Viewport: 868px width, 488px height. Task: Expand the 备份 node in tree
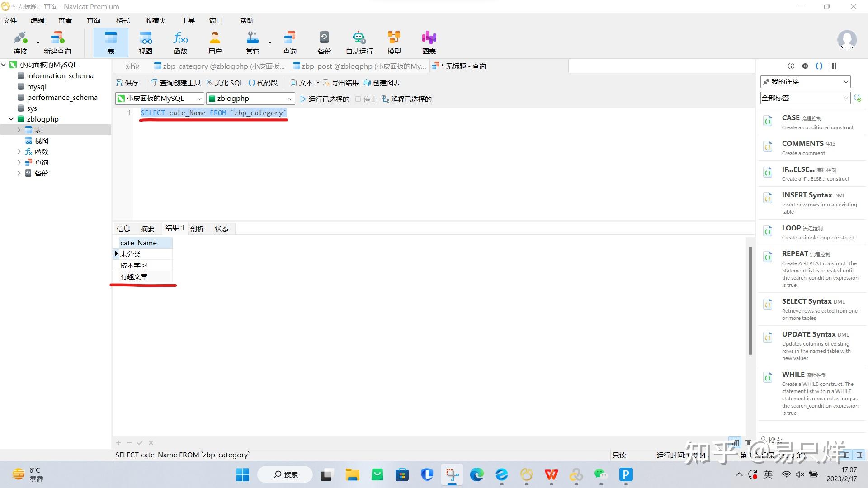click(x=19, y=173)
